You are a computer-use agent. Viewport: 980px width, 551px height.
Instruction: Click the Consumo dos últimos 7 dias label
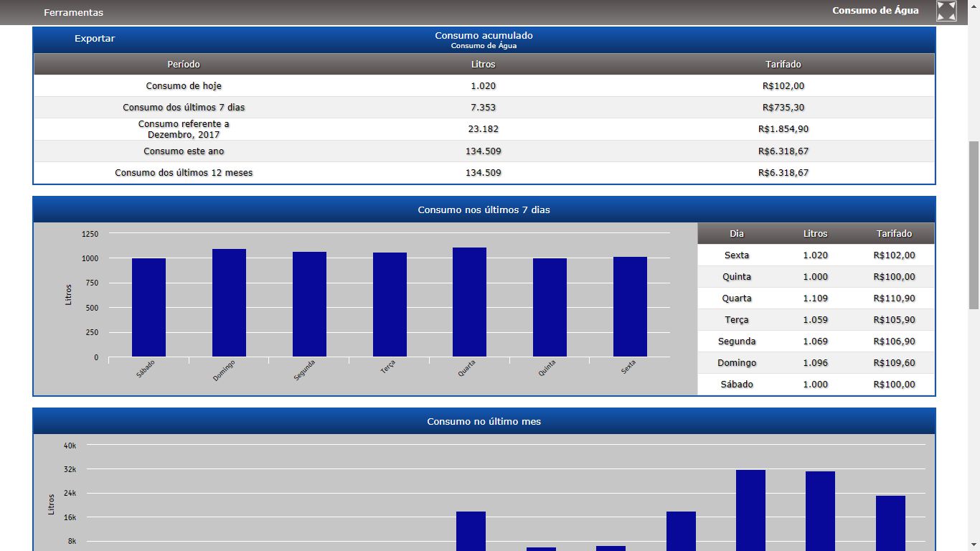click(184, 108)
